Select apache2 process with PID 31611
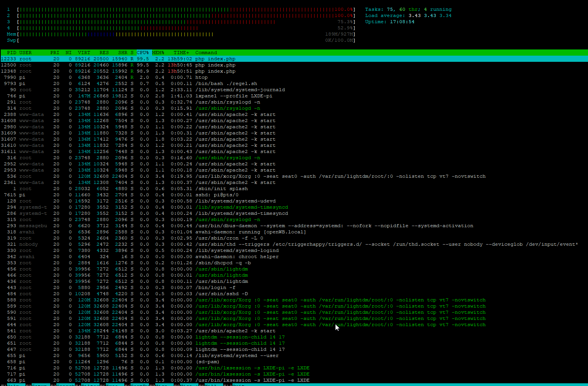 pos(294,151)
